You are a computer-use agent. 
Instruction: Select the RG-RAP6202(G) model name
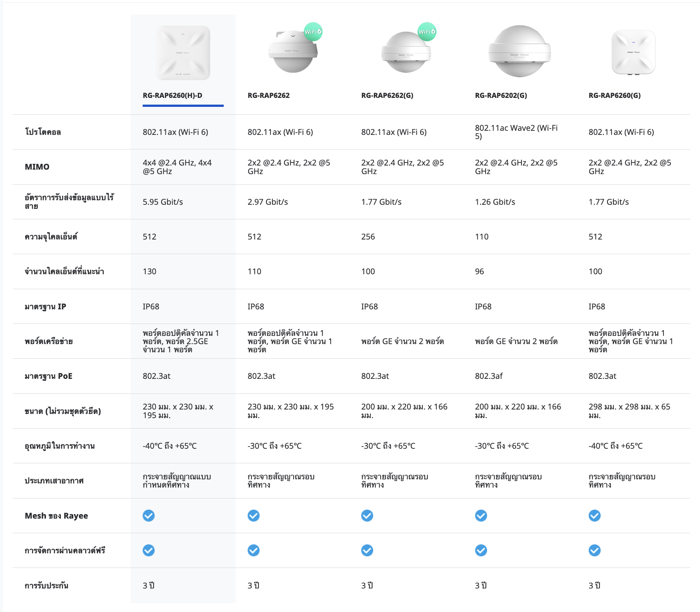click(501, 95)
